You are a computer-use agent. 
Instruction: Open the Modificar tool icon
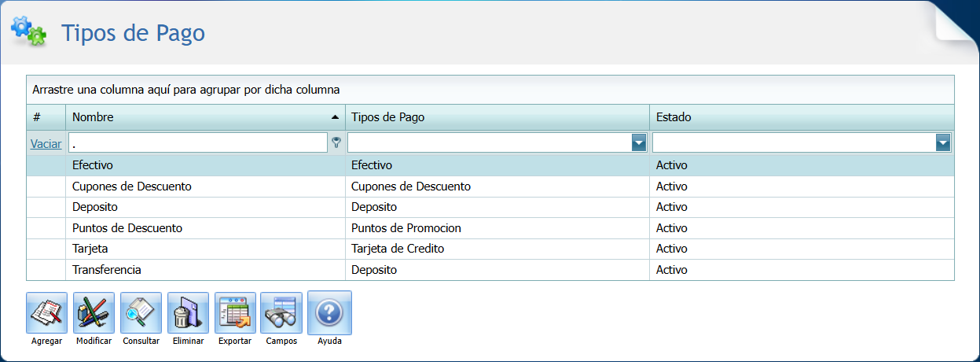click(94, 312)
